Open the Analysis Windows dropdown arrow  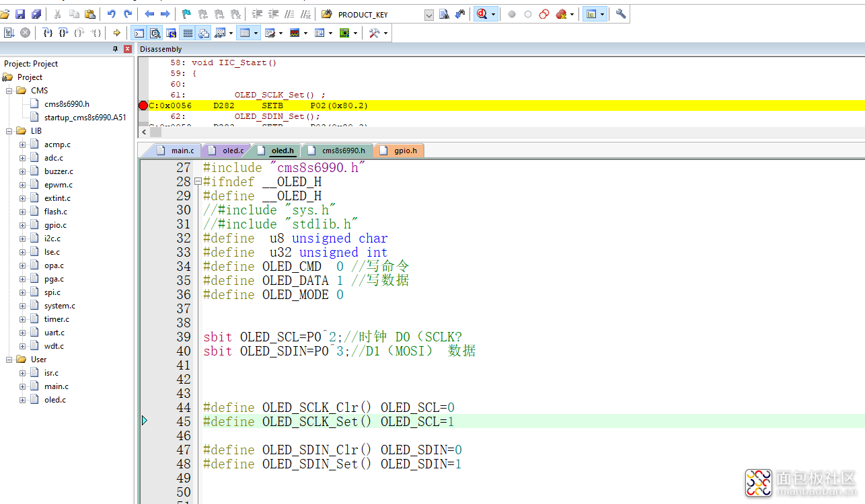305,32
